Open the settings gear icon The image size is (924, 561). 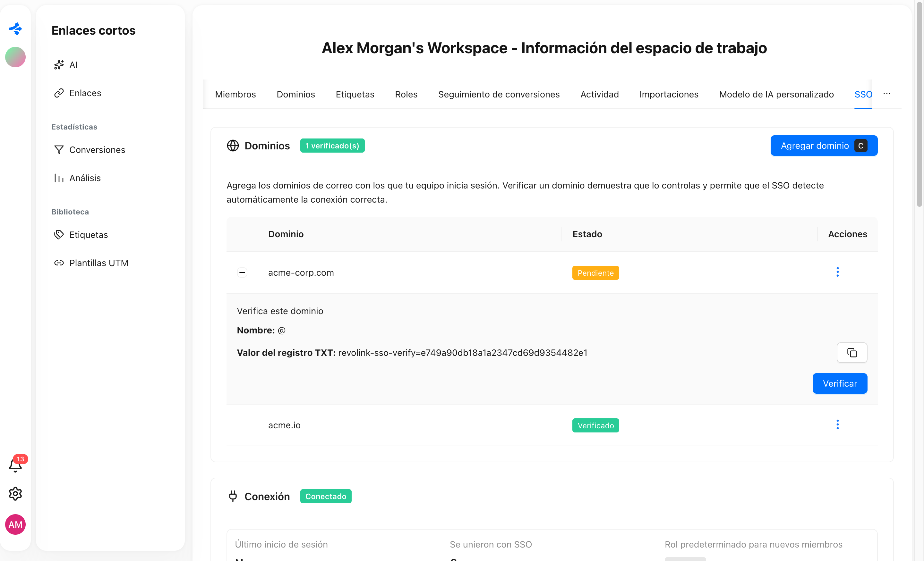(15, 494)
